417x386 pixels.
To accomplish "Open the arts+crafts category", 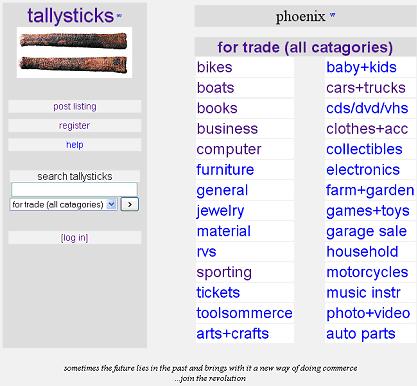I will pyautogui.click(x=232, y=334).
